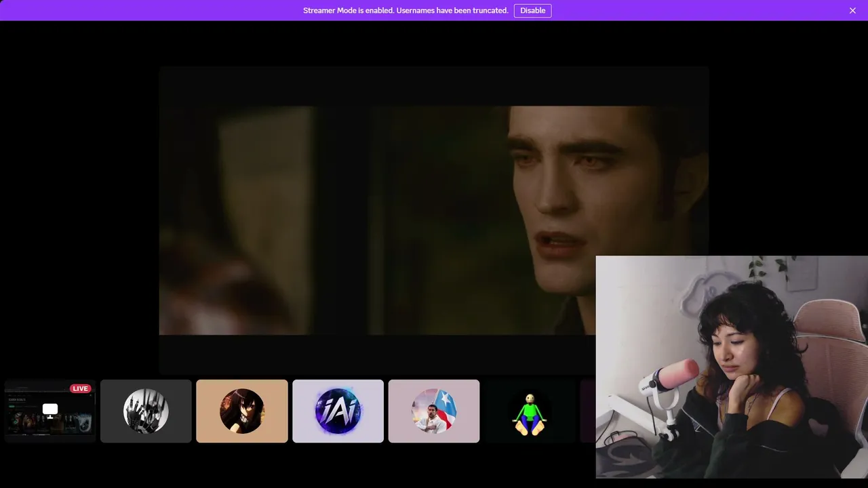Select the participant tile with the iAi logo
Viewport: 868px width, 488px height.
[x=338, y=411]
